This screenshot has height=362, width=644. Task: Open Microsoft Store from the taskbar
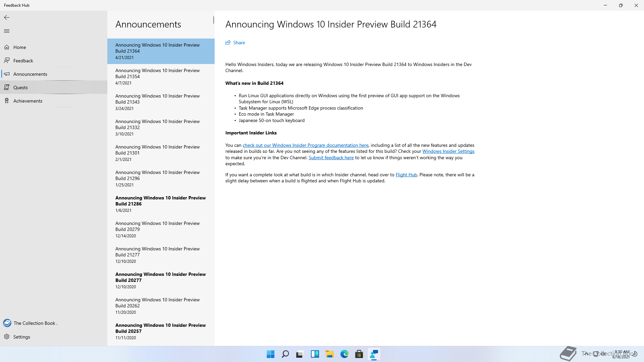pos(359,354)
